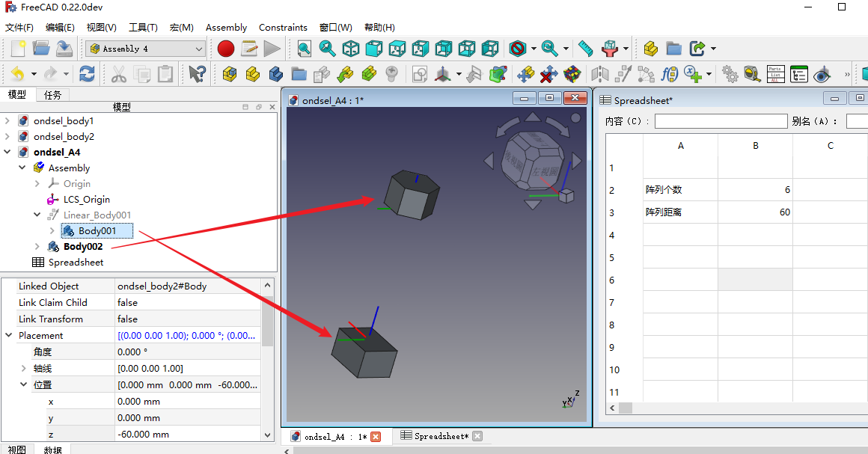Close the ondsel_A4 document tab
This screenshot has height=454, width=868.
[x=376, y=437]
